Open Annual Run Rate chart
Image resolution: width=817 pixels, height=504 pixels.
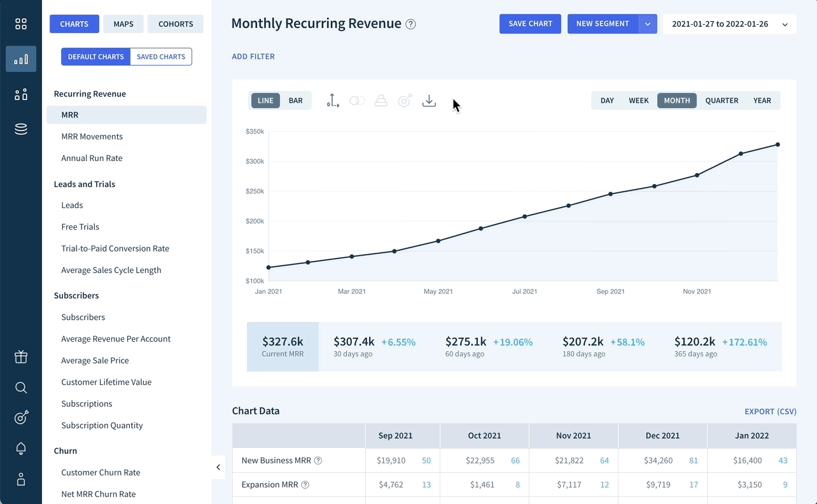tap(92, 158)
